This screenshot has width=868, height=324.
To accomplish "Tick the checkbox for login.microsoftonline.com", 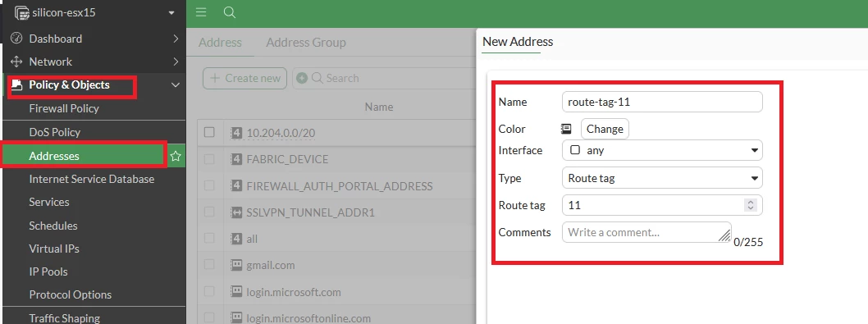I will [209, 318].
